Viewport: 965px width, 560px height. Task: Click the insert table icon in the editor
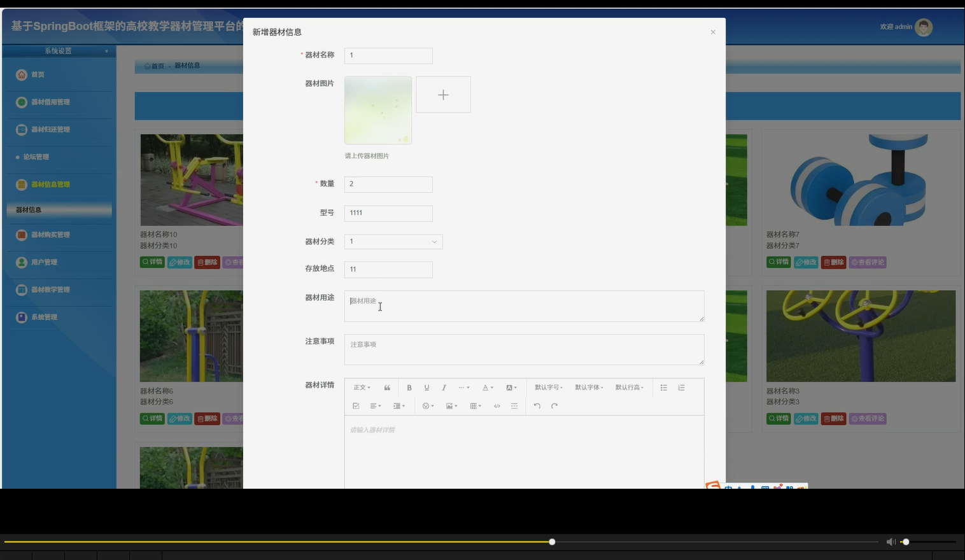474,405
